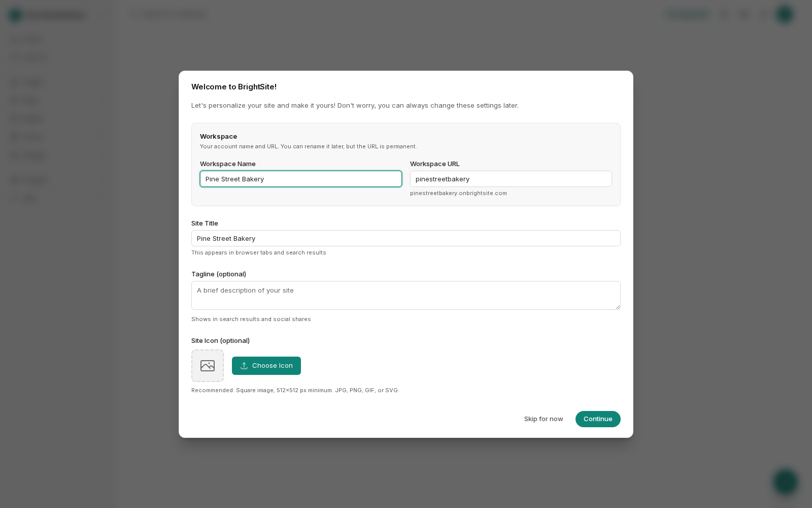Click the Tagline (optional) label
Screen dimensions: 812x508
[x=219, y=274]
